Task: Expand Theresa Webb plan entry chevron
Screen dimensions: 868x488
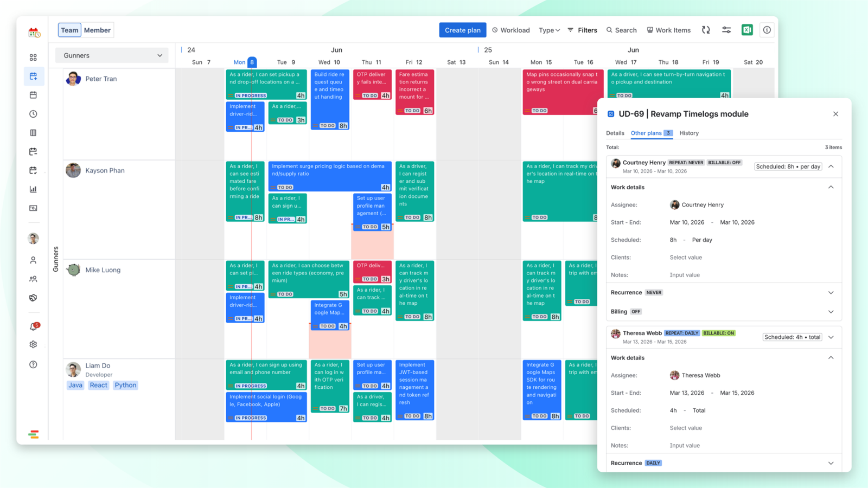Action: pyautogui.click(x=831, y=337)
